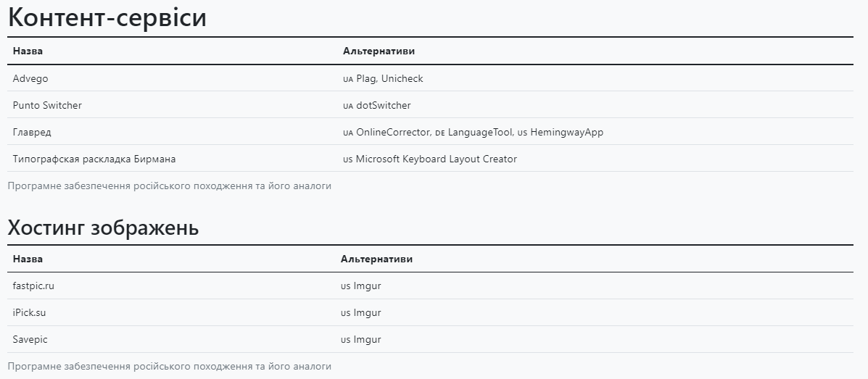
Task: Click the Advego table entry
Action: (x=30, y=78)
